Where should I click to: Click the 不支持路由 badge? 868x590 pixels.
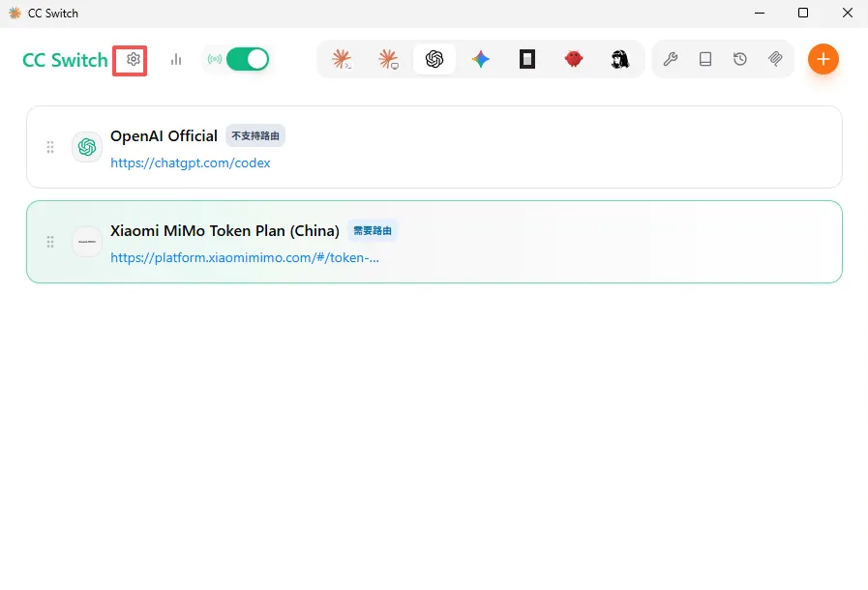(255, 135)
